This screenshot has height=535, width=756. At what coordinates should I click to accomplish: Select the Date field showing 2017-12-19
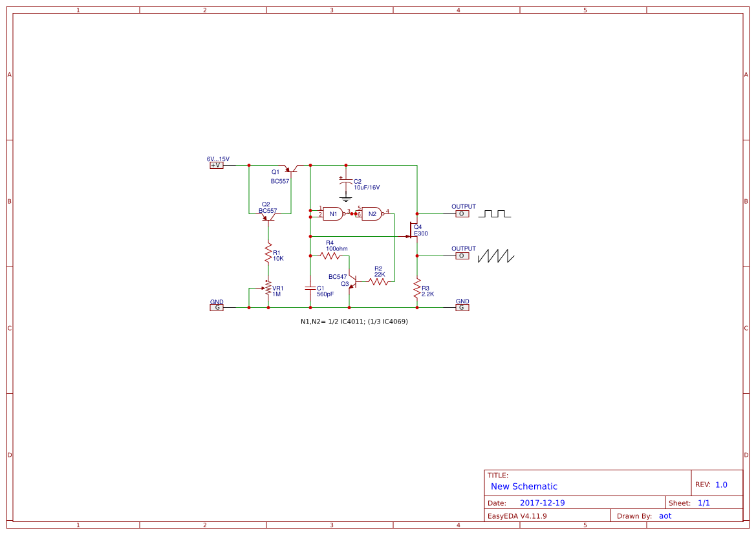pyautogui.click(x=543, y=502)
